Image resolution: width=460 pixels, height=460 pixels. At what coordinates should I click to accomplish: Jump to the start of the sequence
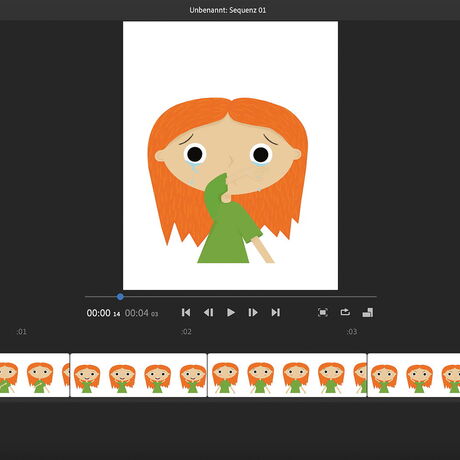pyautogui.click(x=186, y=312)
